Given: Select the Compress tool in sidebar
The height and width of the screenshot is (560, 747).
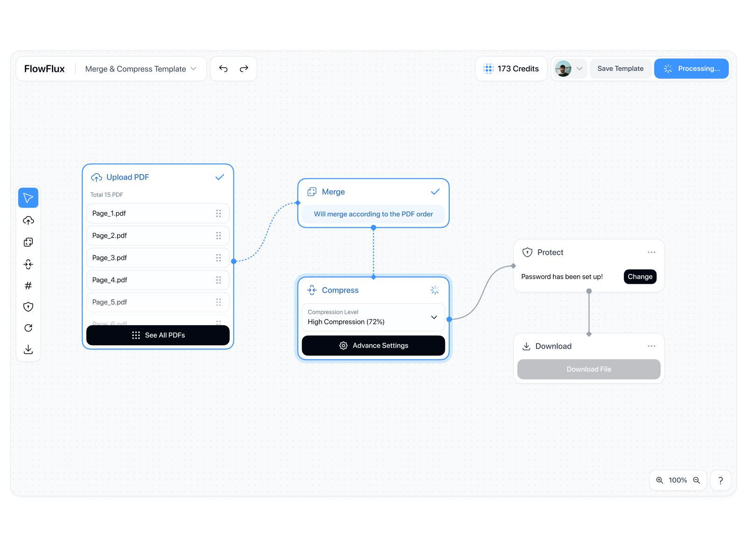Looking at the screenshot, I should click(x=28, y=264).
